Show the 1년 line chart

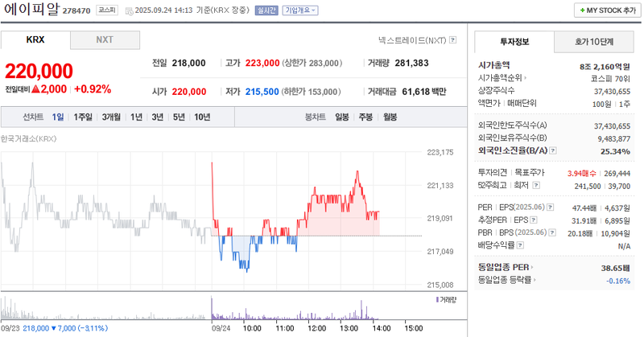point(136,117)
